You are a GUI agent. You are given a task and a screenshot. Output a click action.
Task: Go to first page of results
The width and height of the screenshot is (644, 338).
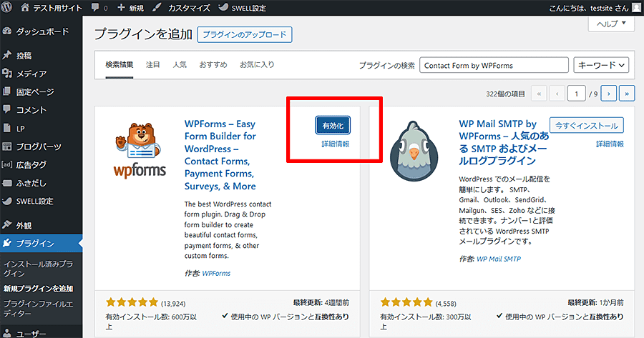[x=539, y=94]
